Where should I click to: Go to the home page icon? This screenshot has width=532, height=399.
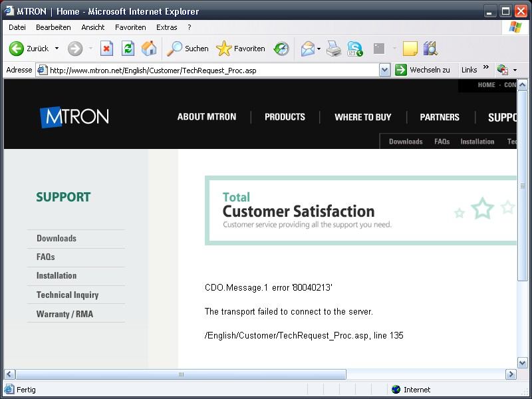(x=149, y=49)
